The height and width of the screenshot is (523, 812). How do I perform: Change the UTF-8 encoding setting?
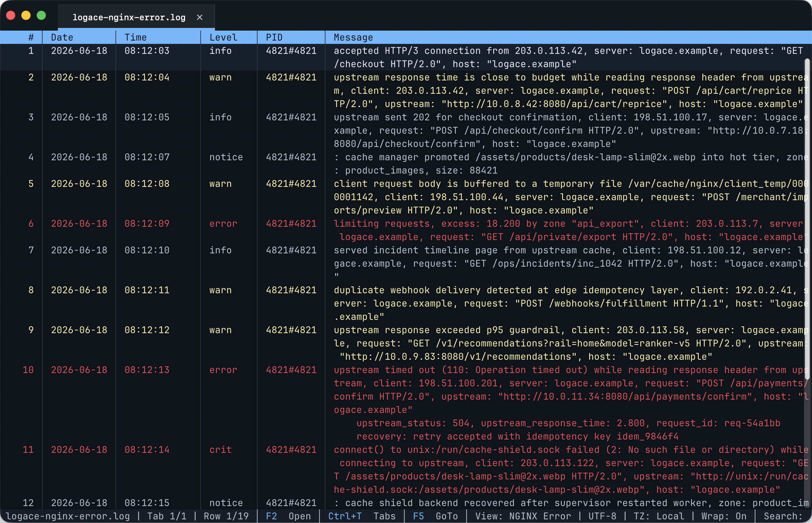coord(602,516)
